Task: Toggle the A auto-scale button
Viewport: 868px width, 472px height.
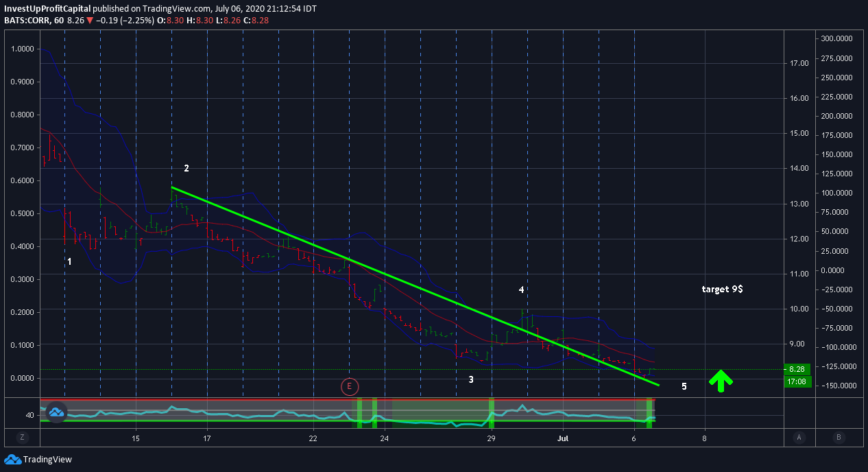Action: click(799, 437)
